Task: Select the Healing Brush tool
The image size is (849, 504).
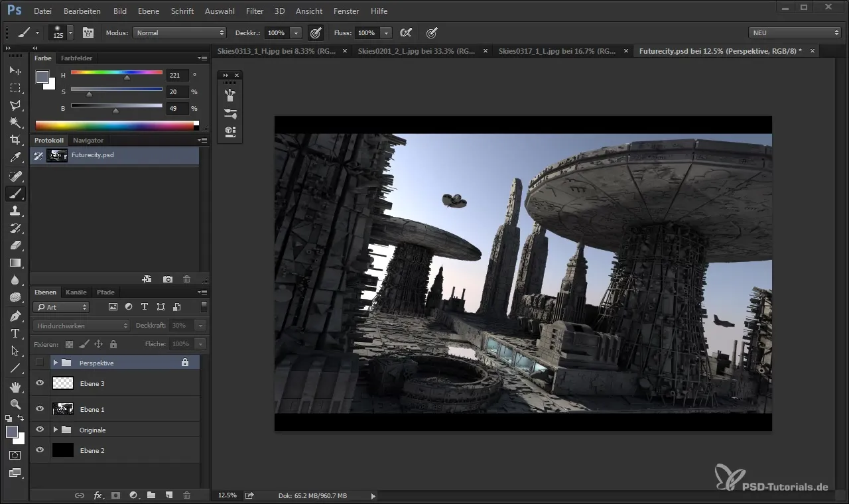Action: coord(15,176)
